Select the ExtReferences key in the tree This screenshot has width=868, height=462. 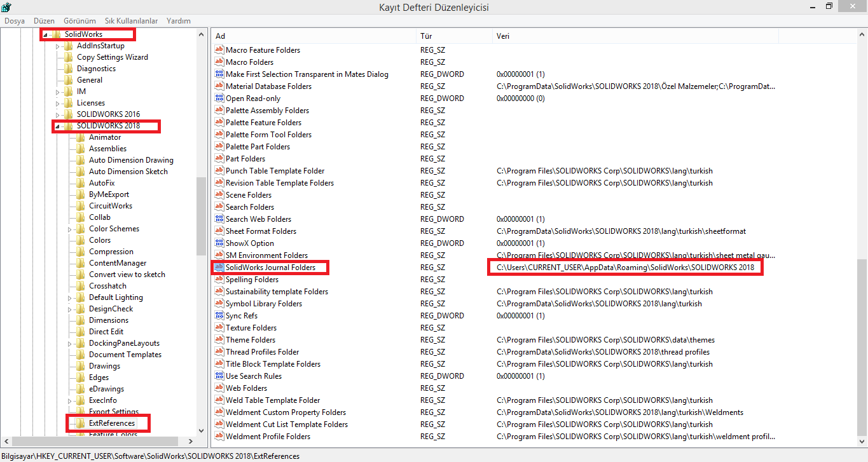point(112,423)
